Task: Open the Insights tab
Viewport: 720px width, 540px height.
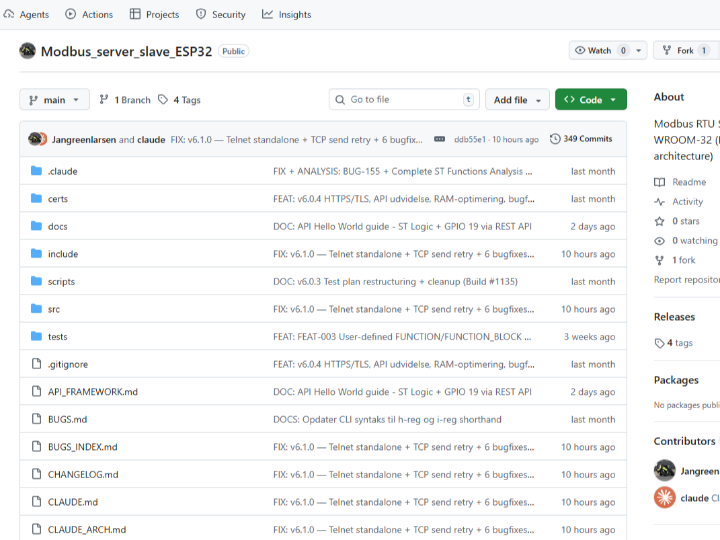Action: [286, 14]
